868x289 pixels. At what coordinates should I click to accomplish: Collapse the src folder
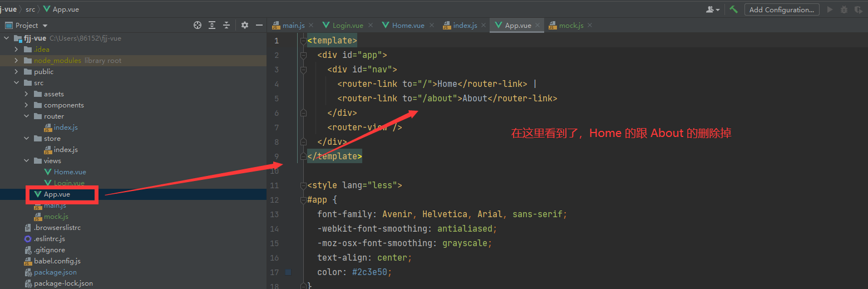point(16,83)
